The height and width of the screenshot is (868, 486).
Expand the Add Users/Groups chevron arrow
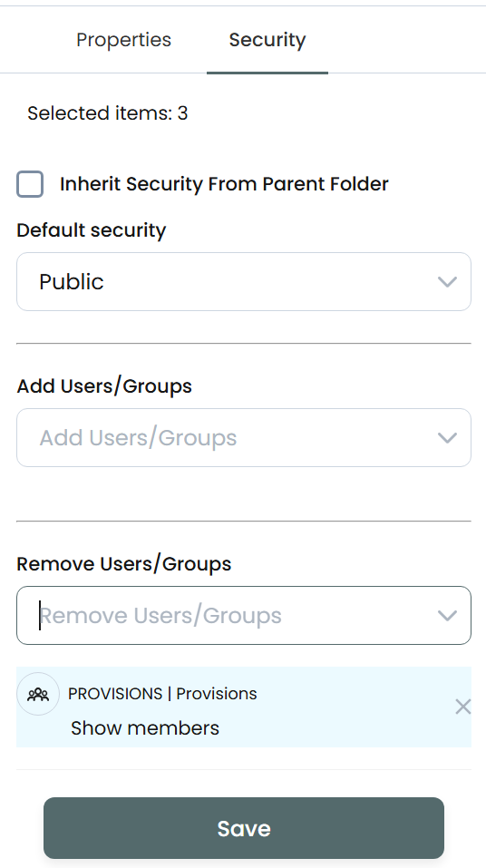pos(447,438)
